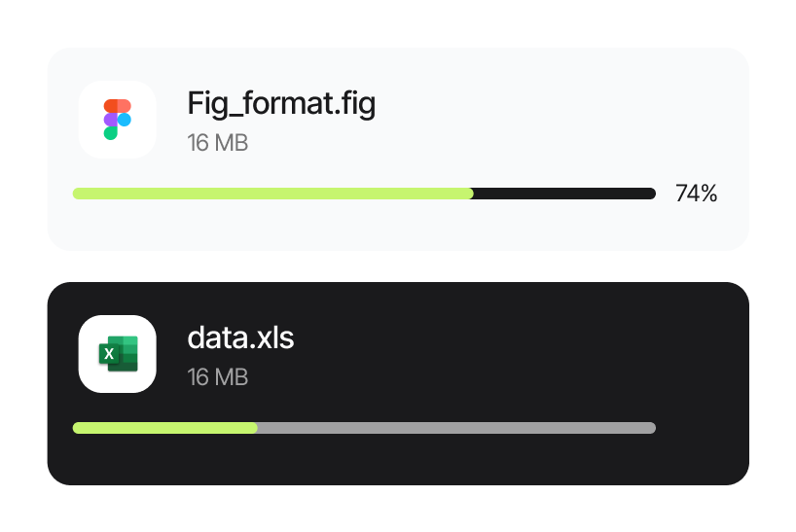Click the Figma file icon
Screen dimensions: 796x532
[117, 119]
